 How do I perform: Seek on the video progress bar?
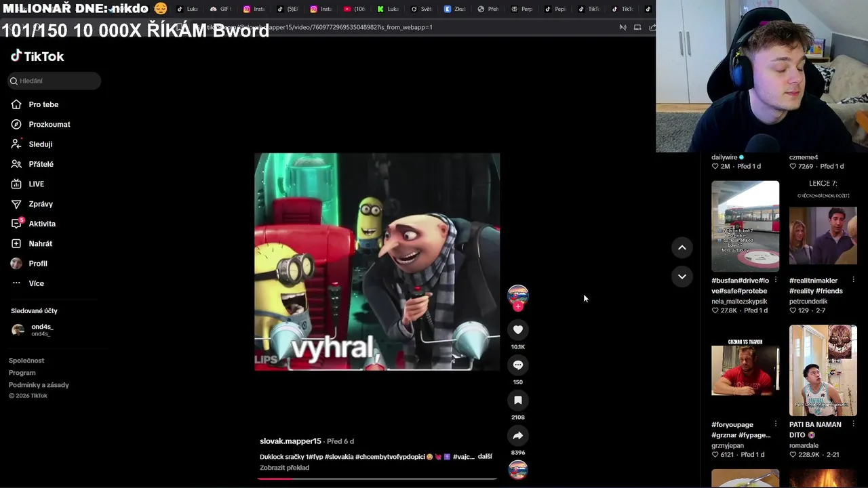377,479
